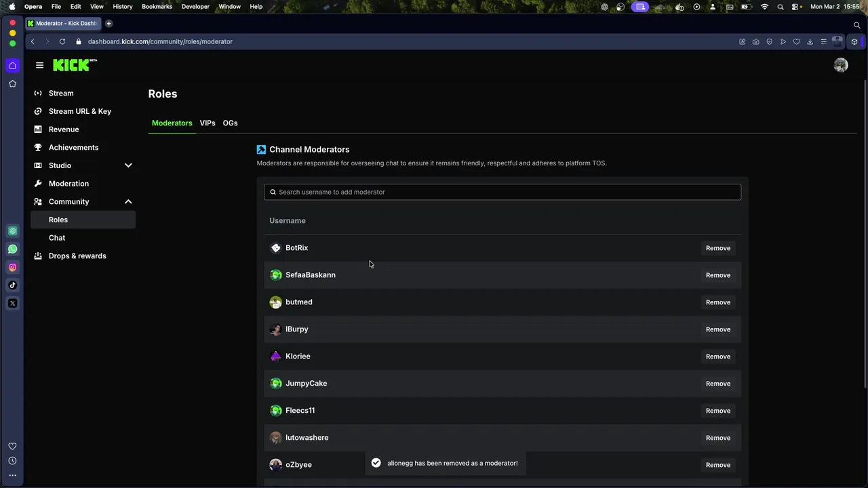Screen dimensions: 868x488
Task: Click Spotlight search in the macOS menu bar
Action: [x=781, y=7]
